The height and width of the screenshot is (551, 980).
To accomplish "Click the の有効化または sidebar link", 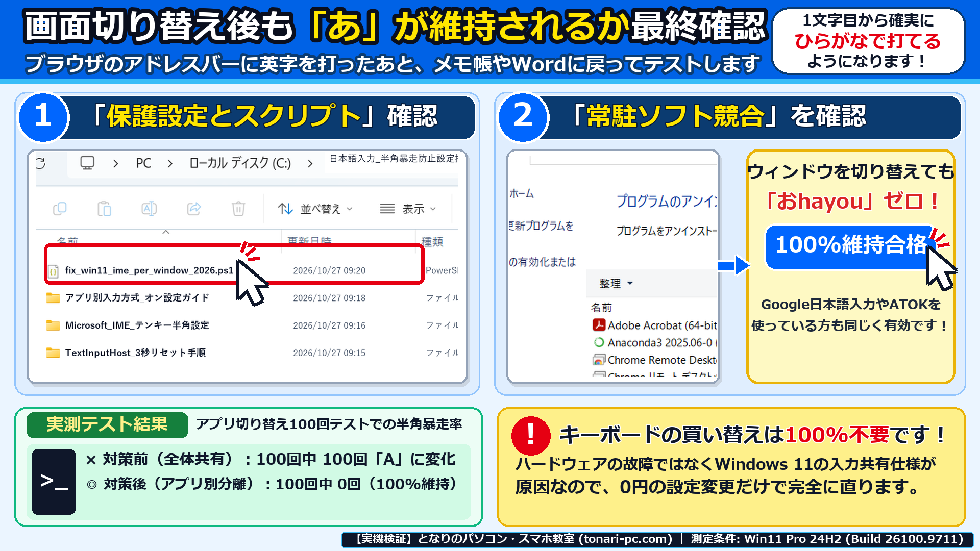I will click(542, 262).
